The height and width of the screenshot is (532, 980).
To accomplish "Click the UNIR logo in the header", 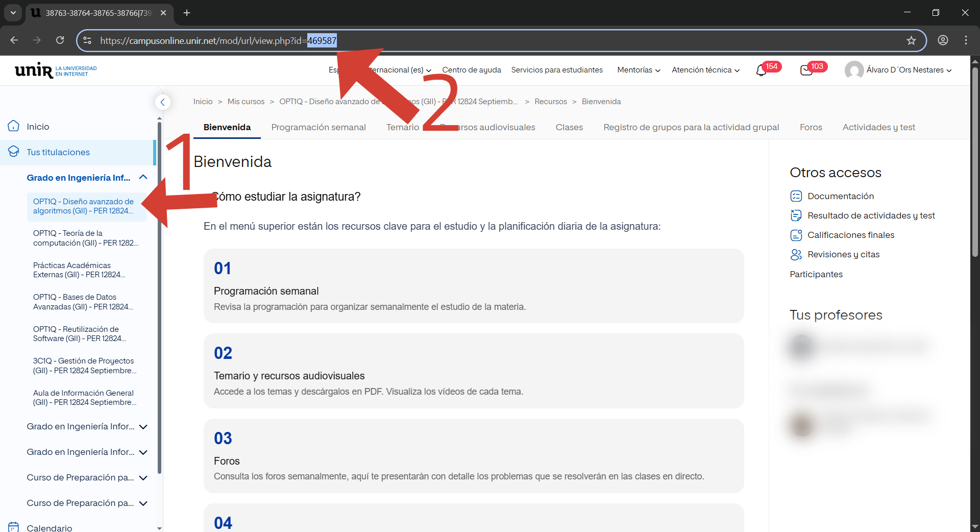I will coord(56,70).
